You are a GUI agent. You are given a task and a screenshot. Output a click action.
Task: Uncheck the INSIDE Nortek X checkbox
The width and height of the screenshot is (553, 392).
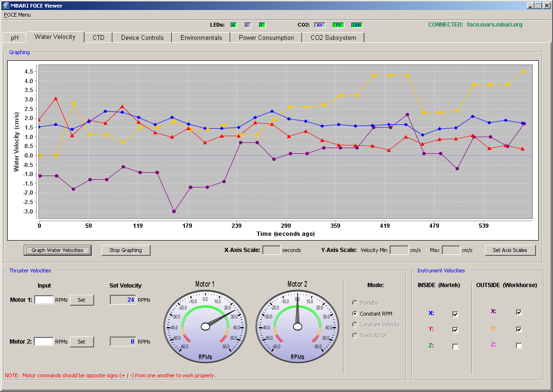455,314
